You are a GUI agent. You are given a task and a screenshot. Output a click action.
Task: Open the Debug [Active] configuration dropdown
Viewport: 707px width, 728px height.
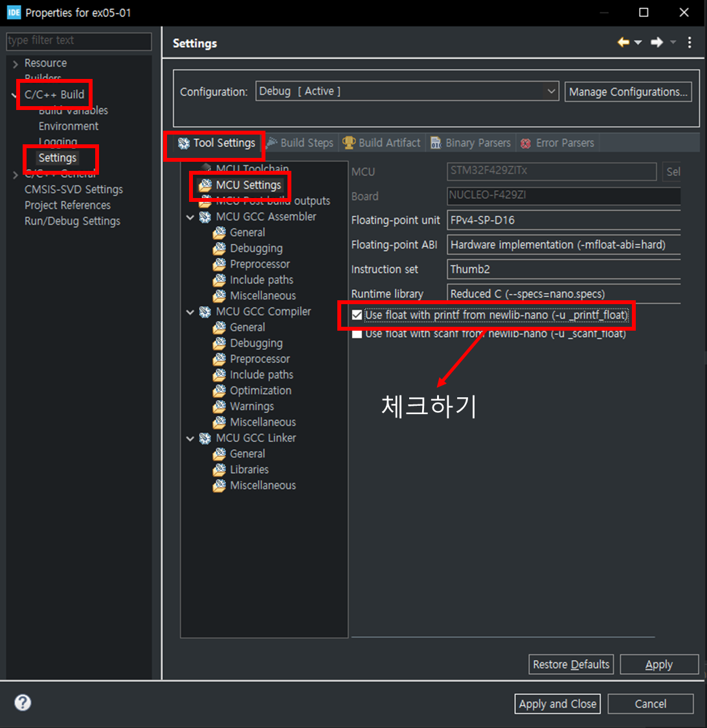407,91
